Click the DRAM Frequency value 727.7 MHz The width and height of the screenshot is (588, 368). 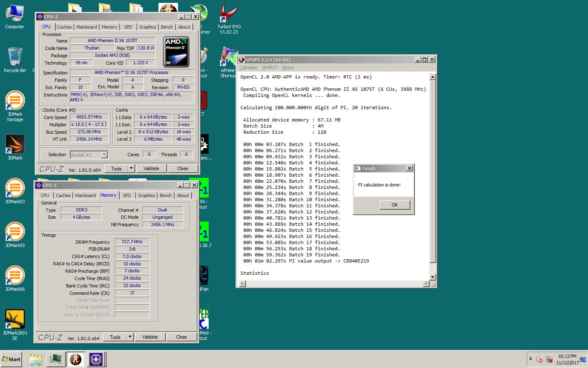coord(132,242)
